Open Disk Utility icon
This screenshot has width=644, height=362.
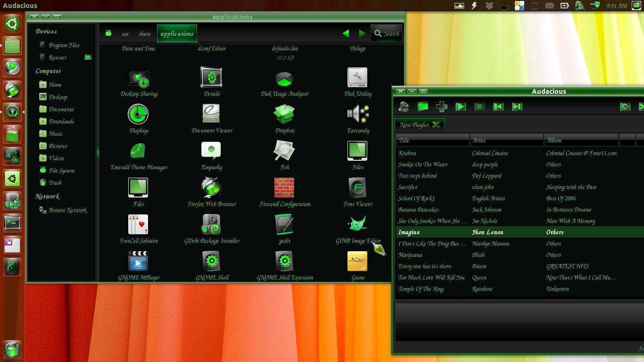click(357, 77)
